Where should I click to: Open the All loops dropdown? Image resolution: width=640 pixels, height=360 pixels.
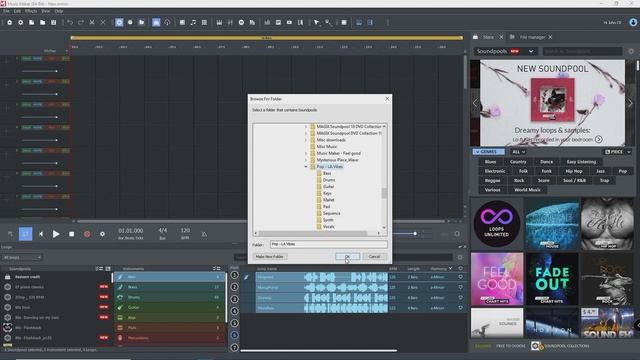22,258
